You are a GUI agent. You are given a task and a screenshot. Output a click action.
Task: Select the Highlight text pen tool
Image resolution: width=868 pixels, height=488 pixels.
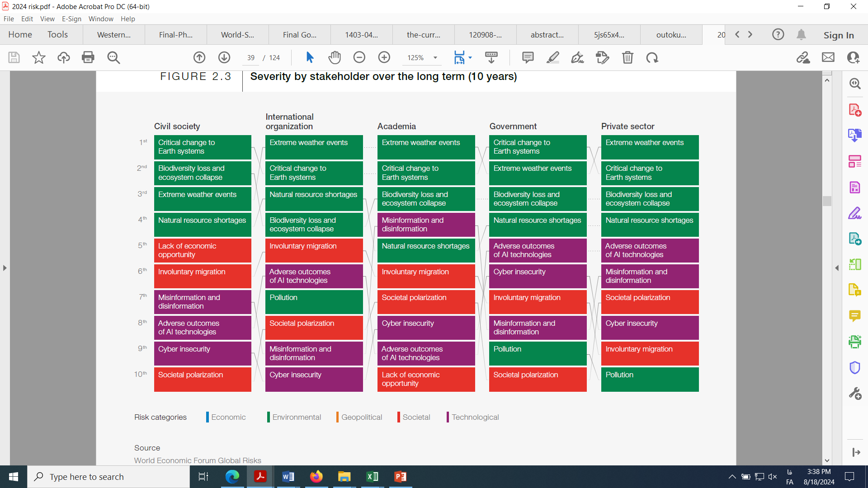[552, 57]
